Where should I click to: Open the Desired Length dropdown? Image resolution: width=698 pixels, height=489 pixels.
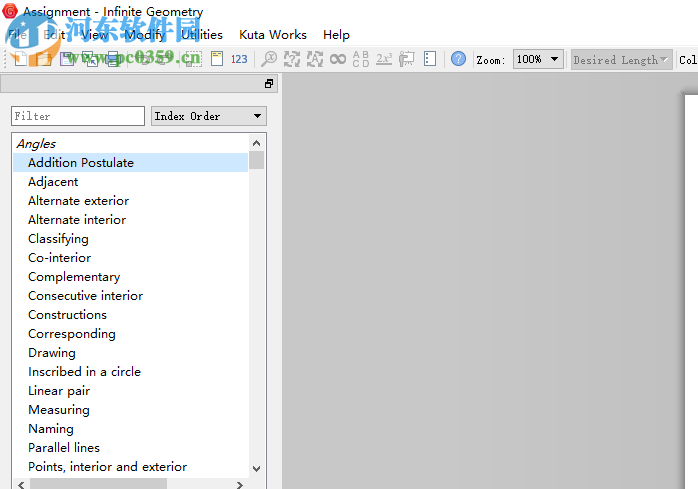pyautogui.click(x=621, y=60)
